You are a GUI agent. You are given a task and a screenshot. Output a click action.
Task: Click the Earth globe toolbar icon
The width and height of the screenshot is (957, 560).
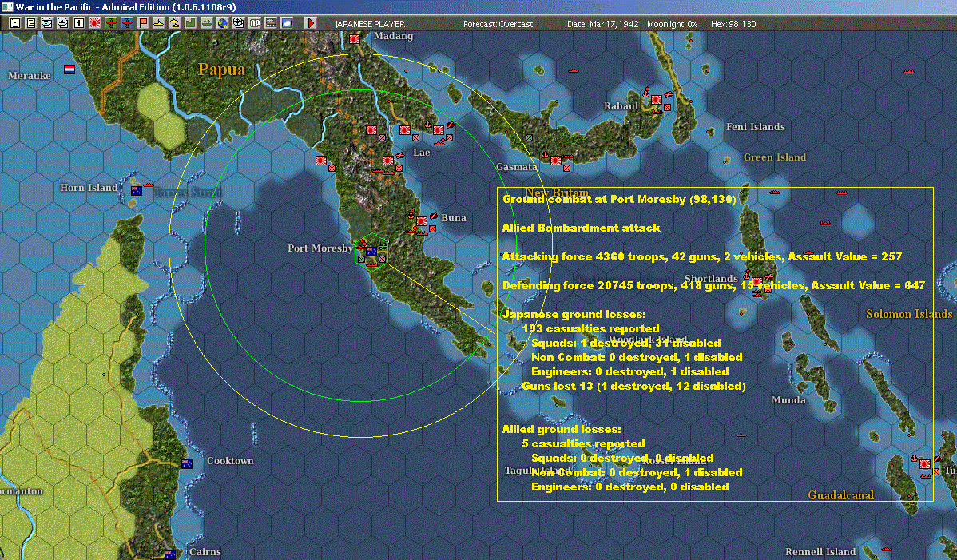[x=223, y=23]
